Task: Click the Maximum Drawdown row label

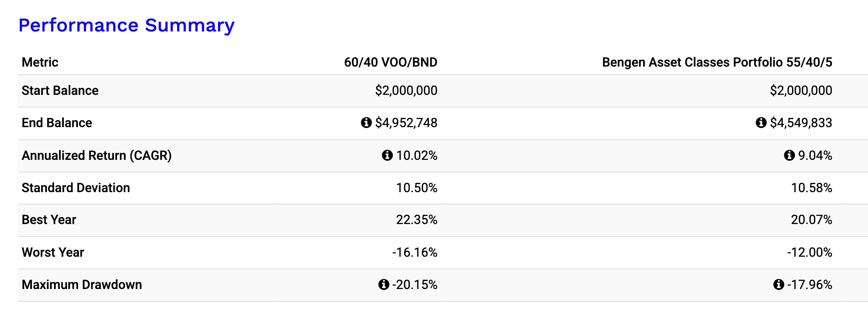Action: click(x=82, y=285)
